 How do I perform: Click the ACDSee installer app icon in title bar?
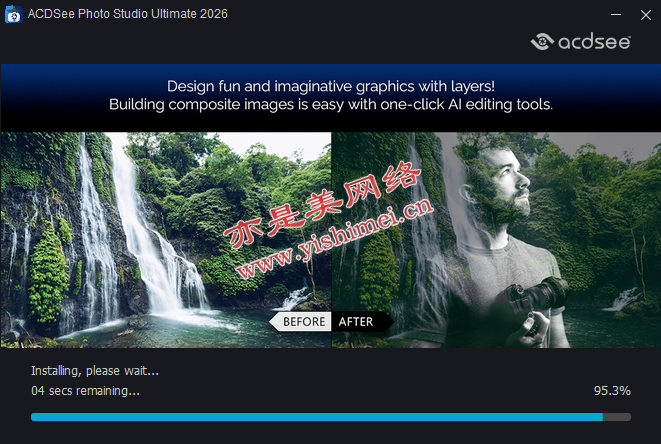[x=13, y=14]
